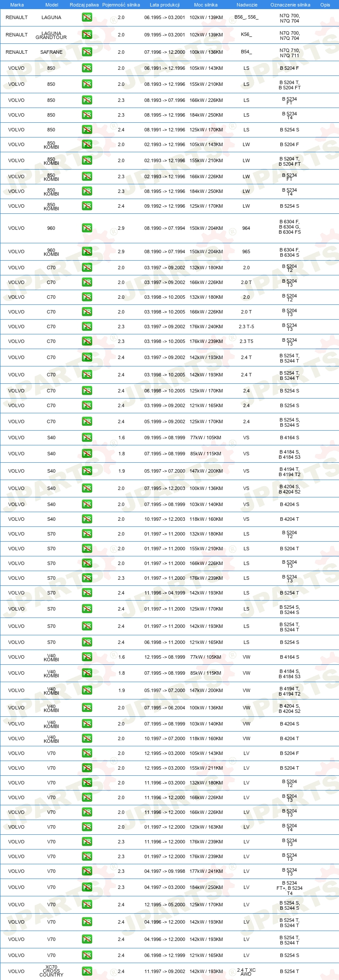
Task: Click the Moc silnika column header
Action: click(206, 5)
